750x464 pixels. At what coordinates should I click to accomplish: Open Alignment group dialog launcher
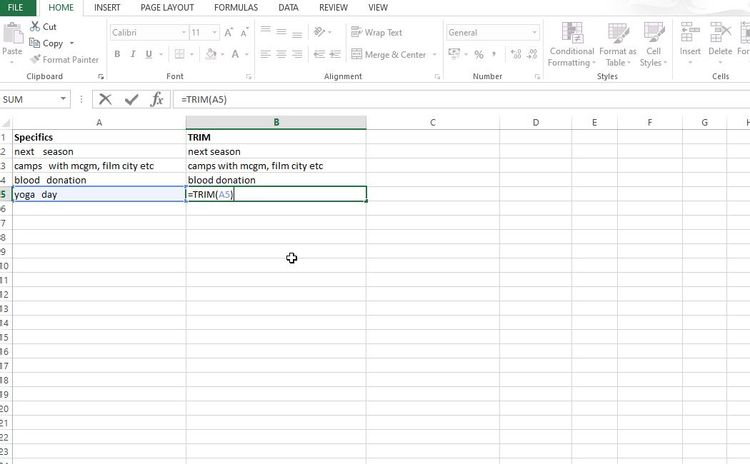coord(437,77)
